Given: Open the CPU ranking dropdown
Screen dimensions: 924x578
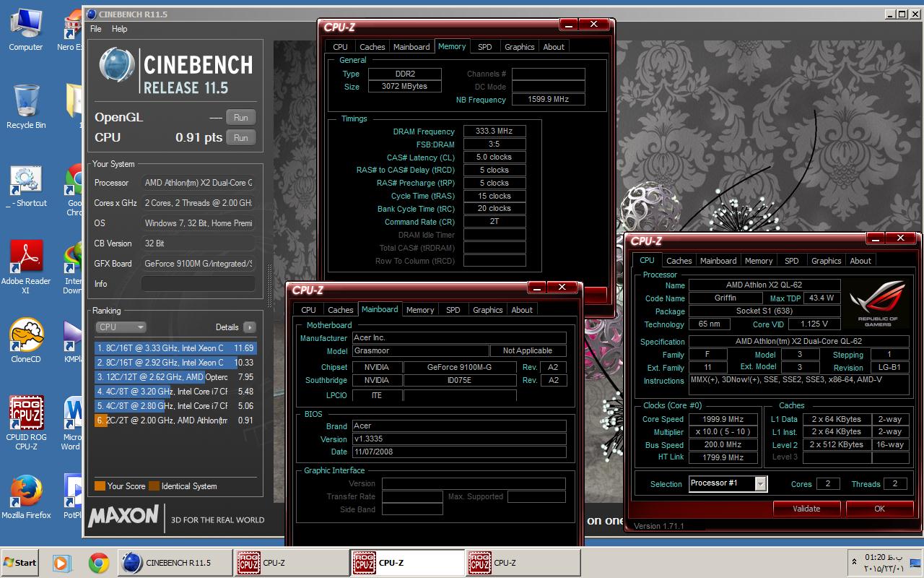Looking at the screenshot, I should pyautogui.click(x=121, y=327).
